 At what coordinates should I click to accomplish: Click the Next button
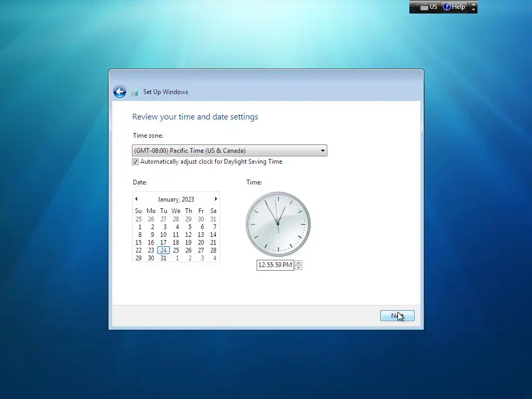[397, 315]
